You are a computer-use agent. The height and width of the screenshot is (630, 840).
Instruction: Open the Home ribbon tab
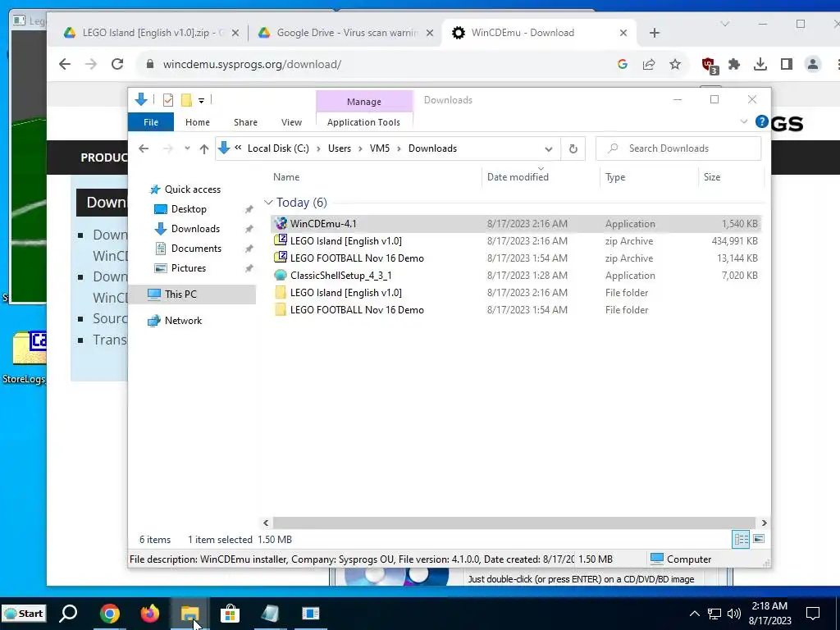click(198, 122)
